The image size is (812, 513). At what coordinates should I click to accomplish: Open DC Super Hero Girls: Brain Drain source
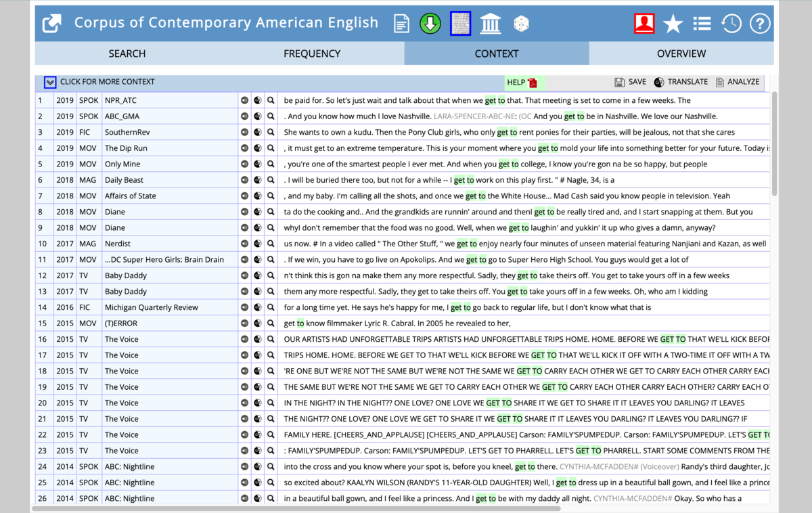(164, 259)
